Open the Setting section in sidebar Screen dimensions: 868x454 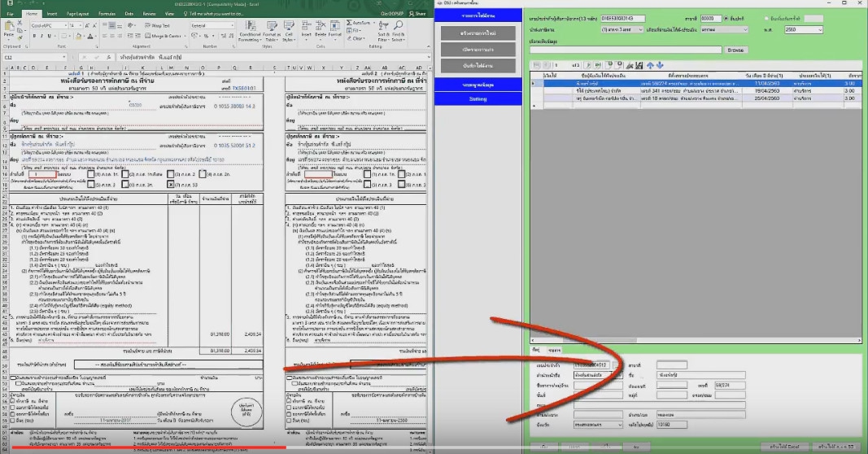coord(478,98)
